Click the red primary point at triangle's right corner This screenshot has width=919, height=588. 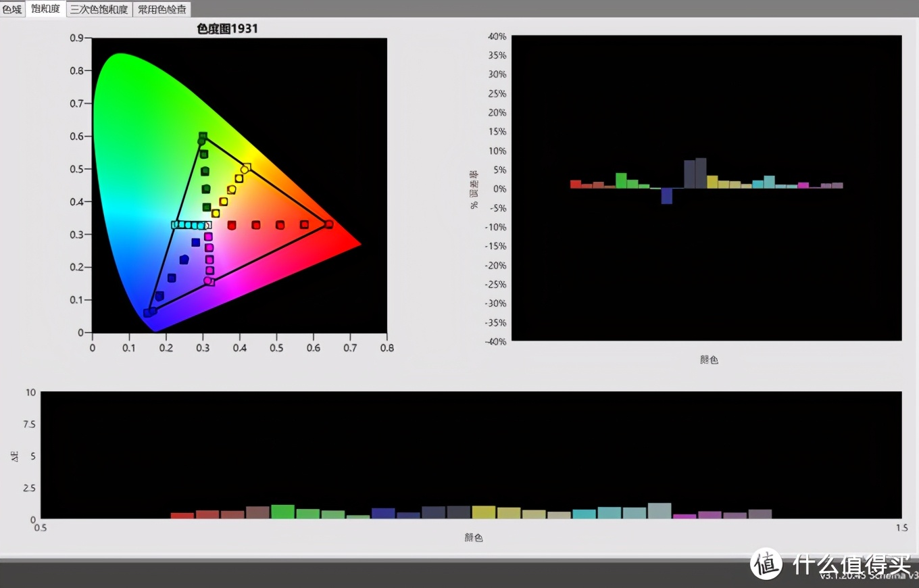(328, 224)
